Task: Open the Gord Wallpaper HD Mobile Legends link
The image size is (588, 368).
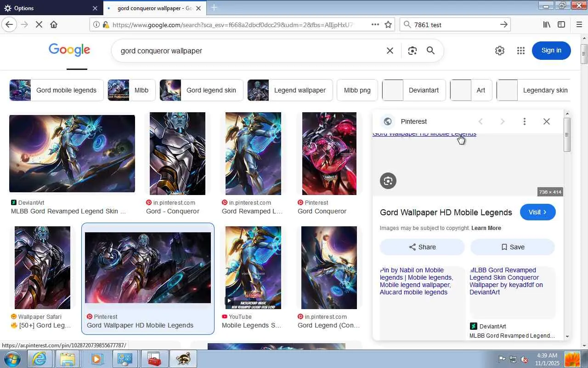Action: click(x=446, y=213)
